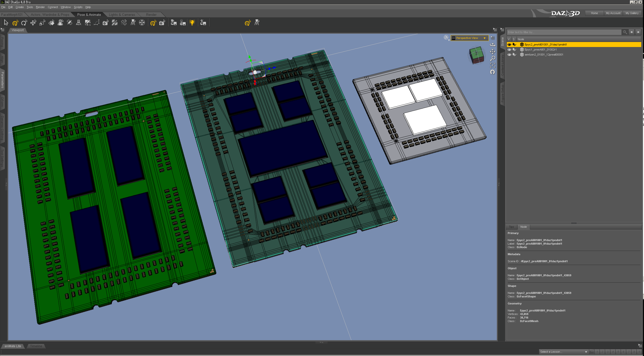Viewport: 644px width, 356px height.
Task: Click the viewport orbit camera icon
Action: coord(493,45)
